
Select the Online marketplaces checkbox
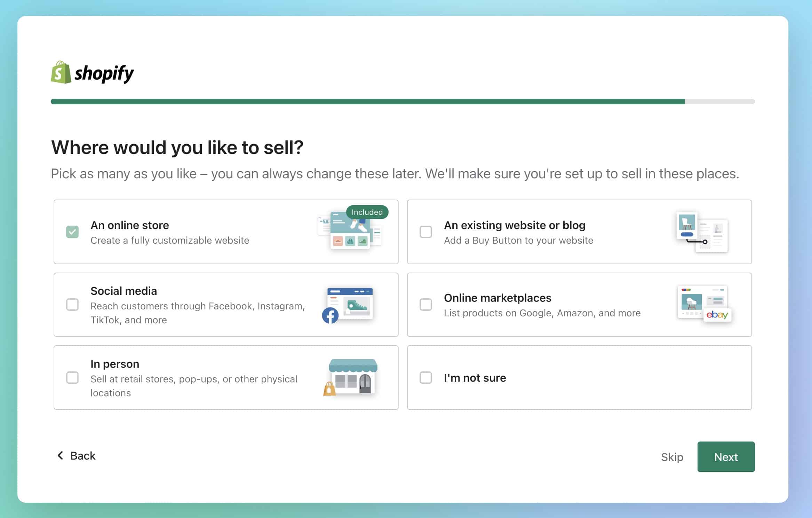click(x=425, y=305)
